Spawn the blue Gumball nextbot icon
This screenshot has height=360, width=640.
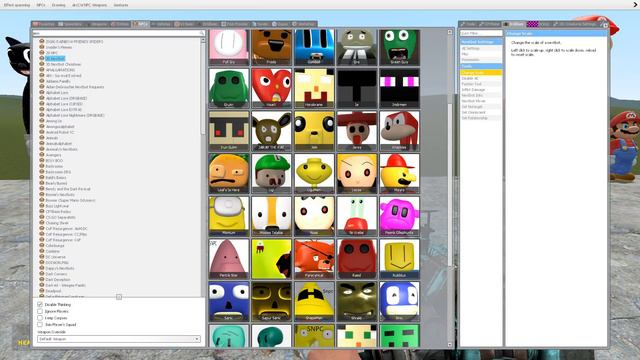tap(314, 47)
